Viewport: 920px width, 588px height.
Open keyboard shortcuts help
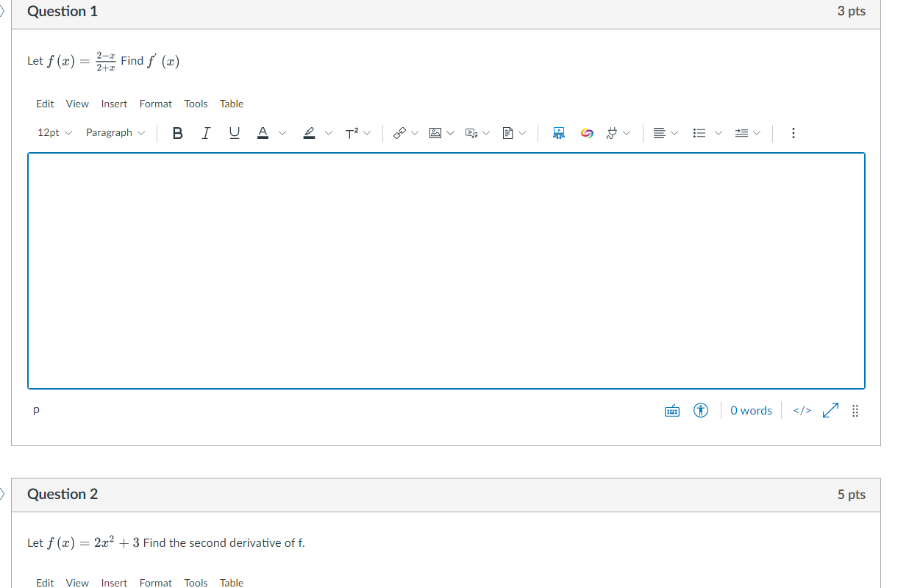[671, 410]
